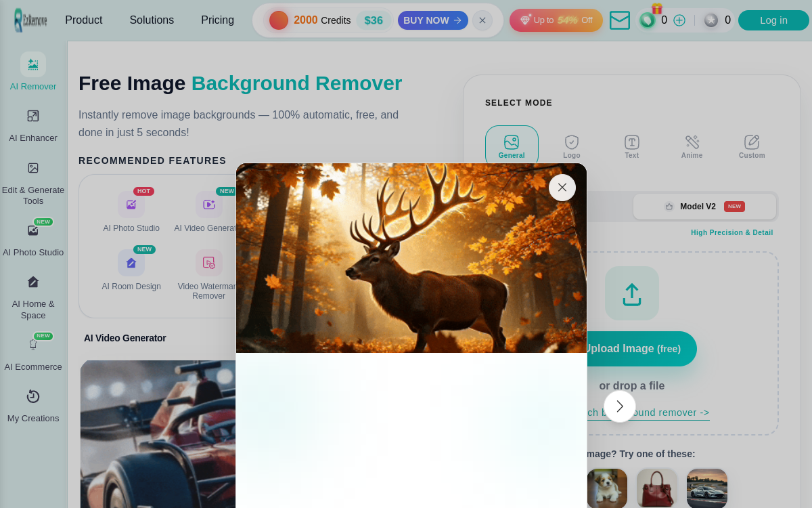Image resolution: width=812 pixels, height=508 pixels.
Task: Open the Solutions menu
Action: coord(152,20)
